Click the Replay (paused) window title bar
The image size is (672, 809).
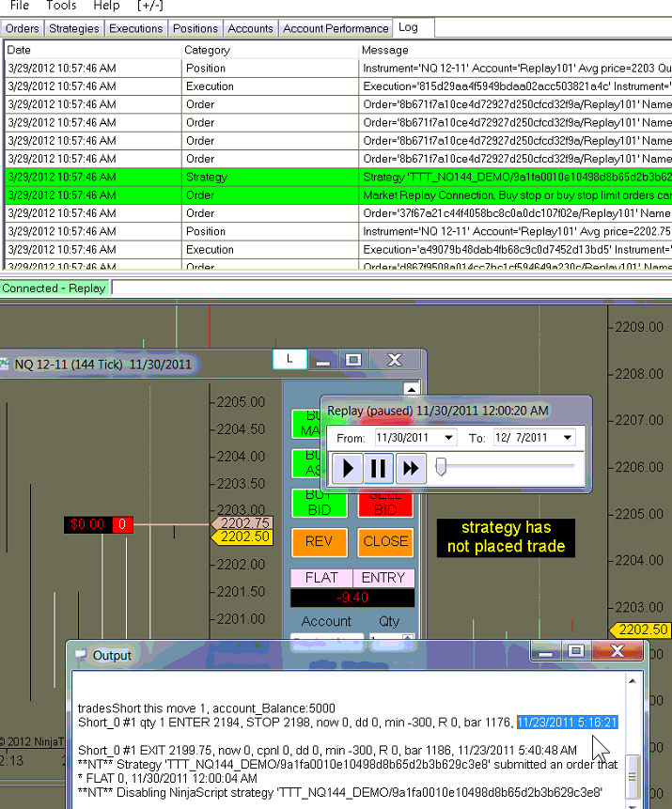tap(456, 411)
